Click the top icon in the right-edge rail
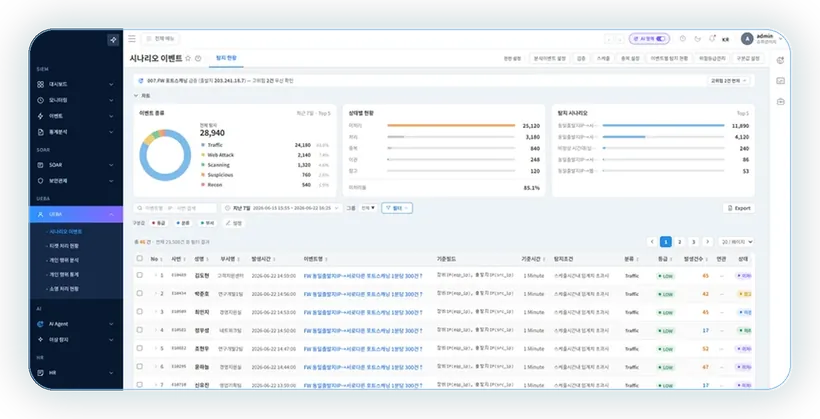 pos(780,61)
